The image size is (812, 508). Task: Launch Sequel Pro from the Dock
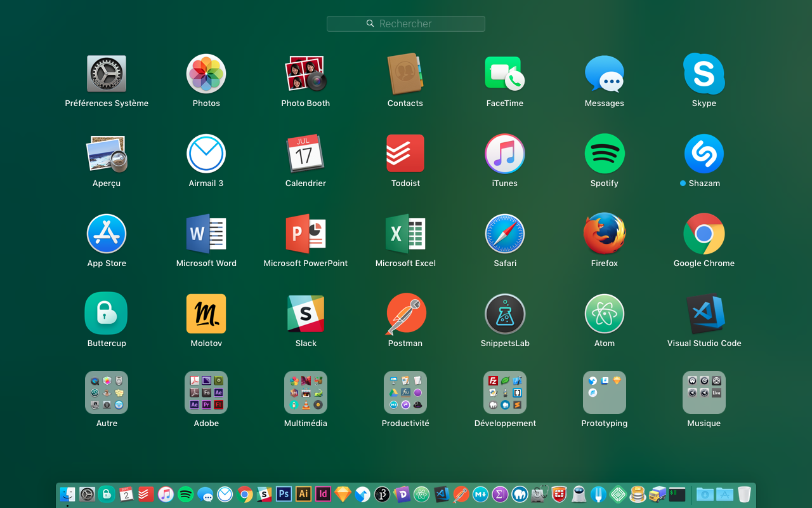(x=638, y=494)
